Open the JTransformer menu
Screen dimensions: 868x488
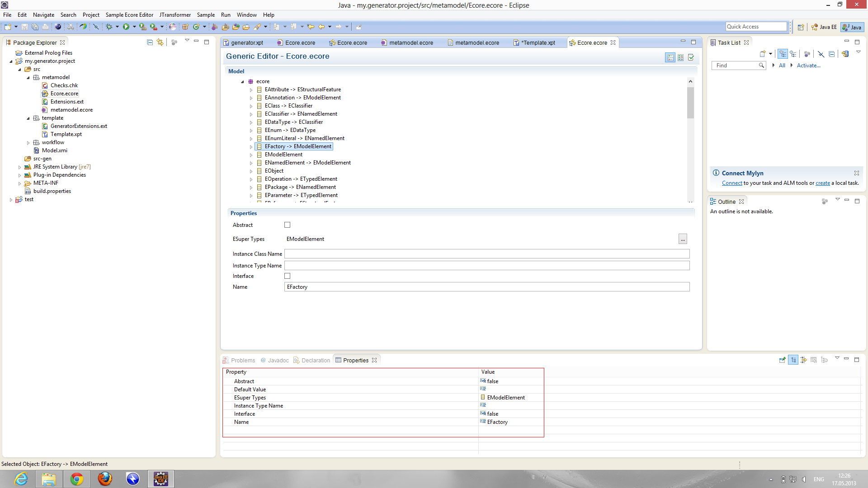175,15
